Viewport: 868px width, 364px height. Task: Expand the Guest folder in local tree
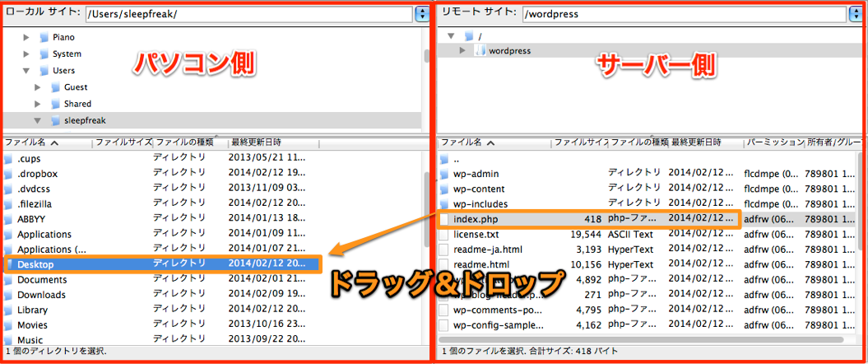coord(38,87)
